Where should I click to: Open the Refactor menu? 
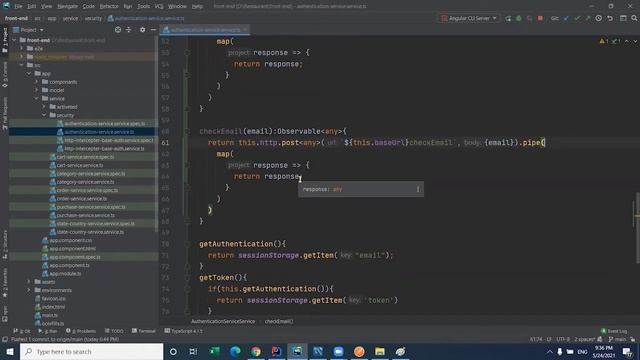(109, 7)
